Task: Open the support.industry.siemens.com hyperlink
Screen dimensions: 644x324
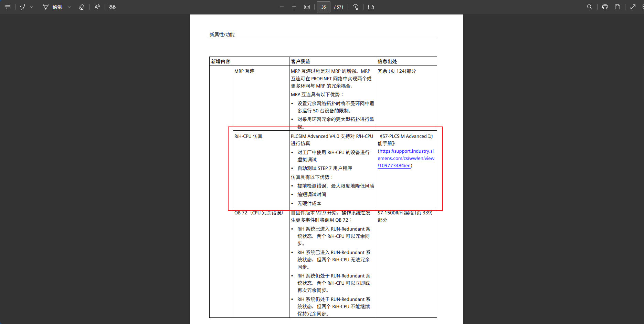Action: click(406, 158)
